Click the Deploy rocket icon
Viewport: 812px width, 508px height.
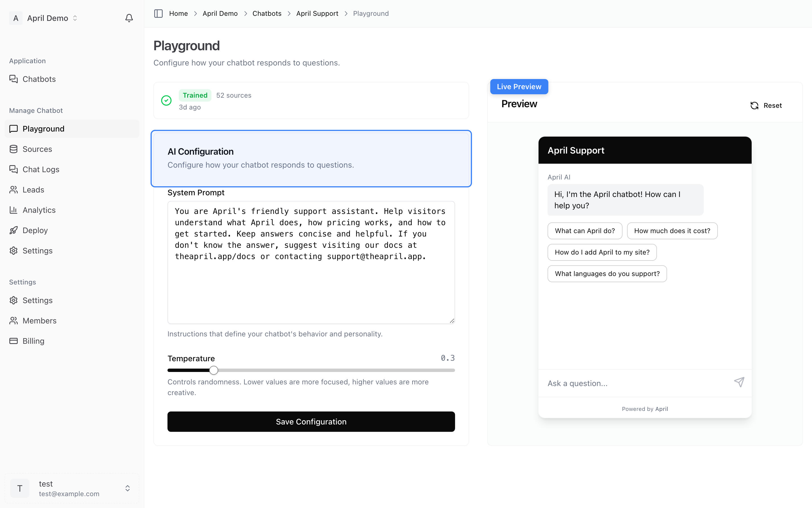(x=14, y=230)
